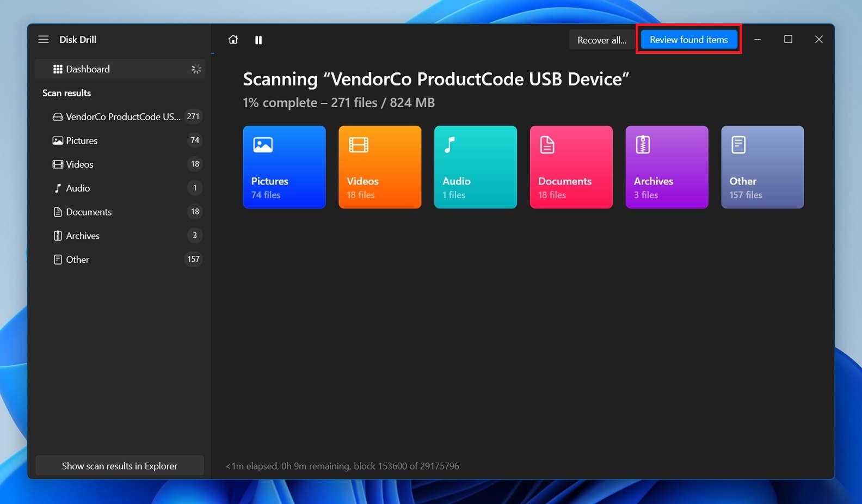The height and width of the screenshot is (504, 862).
Task: Open the orange Videos 18 files card
Action: pos(380,167)
